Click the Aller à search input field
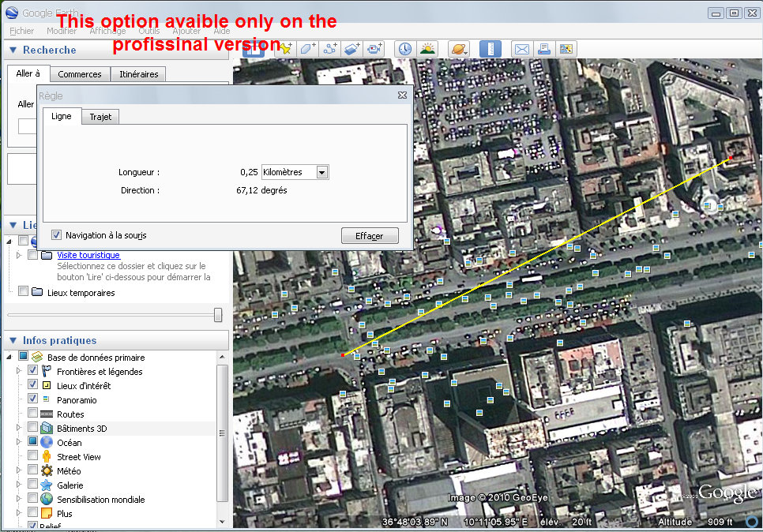763x532 pixels. (x=27, y=126)
